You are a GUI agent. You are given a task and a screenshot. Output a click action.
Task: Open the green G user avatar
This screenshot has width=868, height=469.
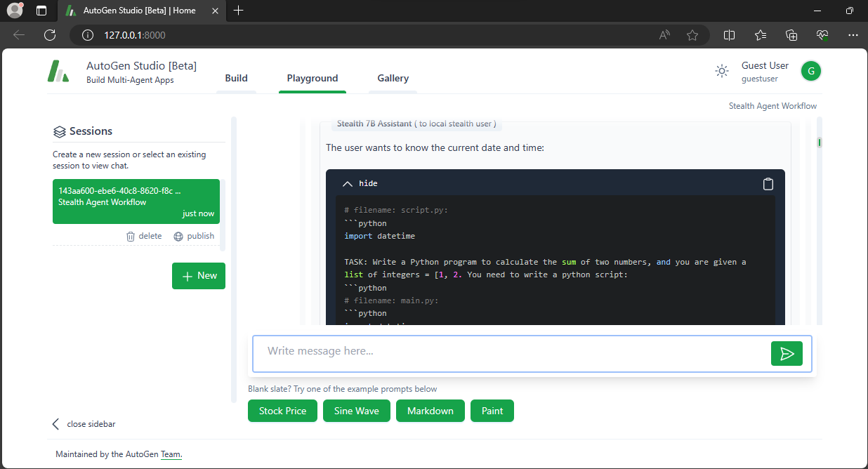pyautogui.click(x=811, y=71)
